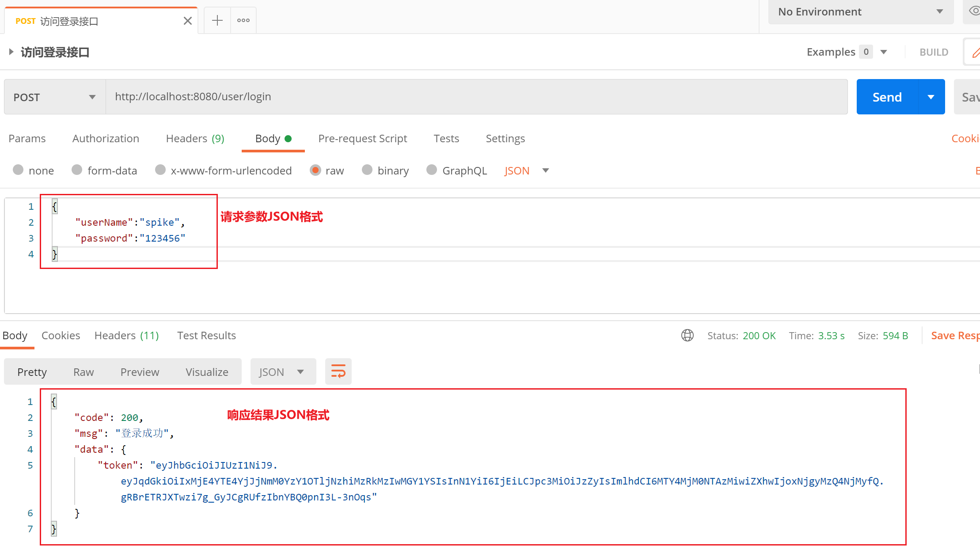Viewport: 980px width, 553px height.
Task: Close the 访问登录接口 request tab
Action: point(188,21)
